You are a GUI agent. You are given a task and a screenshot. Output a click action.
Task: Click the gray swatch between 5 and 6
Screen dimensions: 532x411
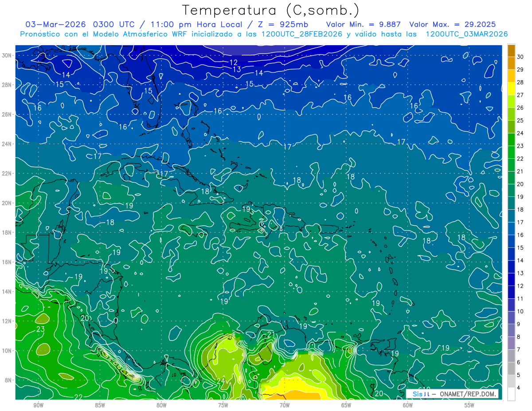point(511,368)
